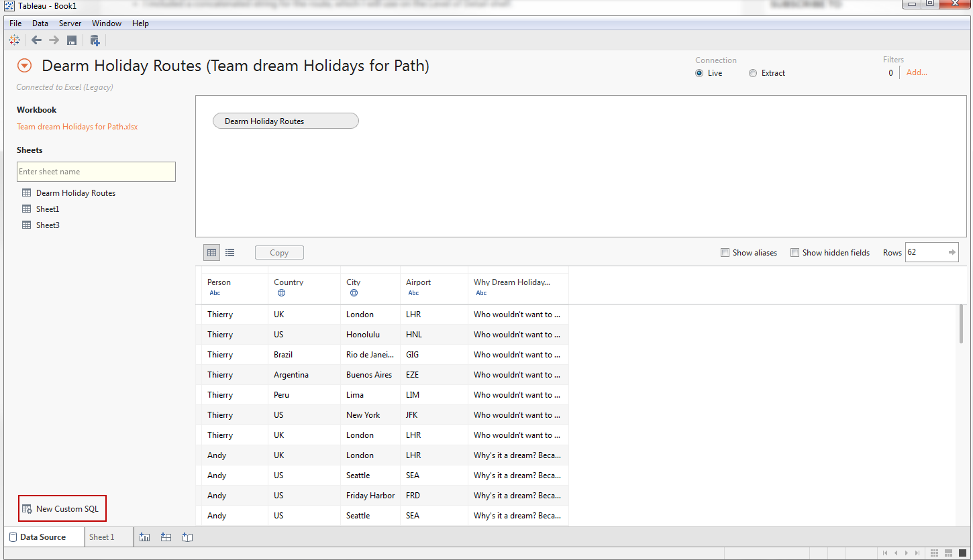Image resolution: width=973 pixels, height=560 pixels.
Task: Click the globe geographic role icon under Country
Action: pos(281,293)
